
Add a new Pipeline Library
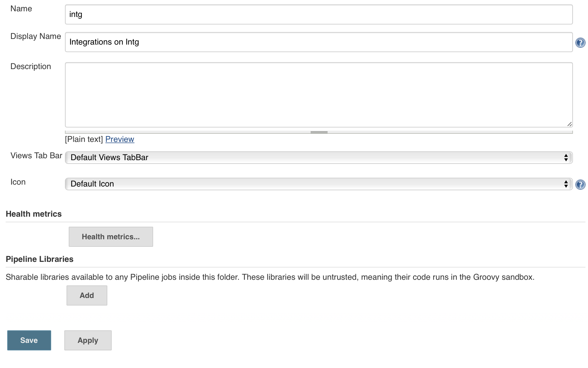[x=87, y=295]
